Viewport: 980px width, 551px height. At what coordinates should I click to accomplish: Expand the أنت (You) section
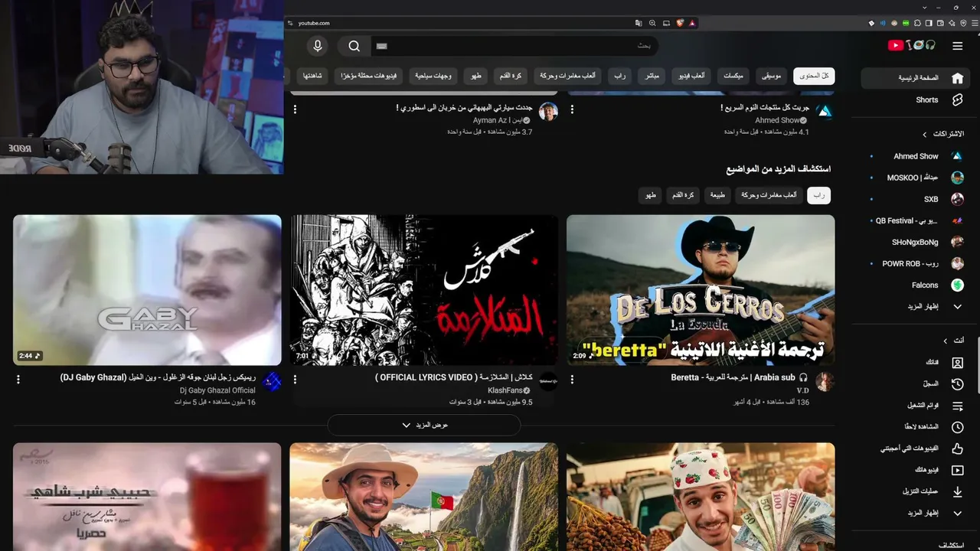point(953,341)
